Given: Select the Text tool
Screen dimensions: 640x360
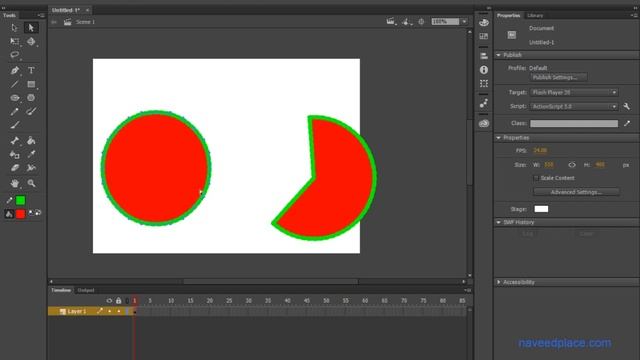Looking at the screenshot, I should coord(31,70).
